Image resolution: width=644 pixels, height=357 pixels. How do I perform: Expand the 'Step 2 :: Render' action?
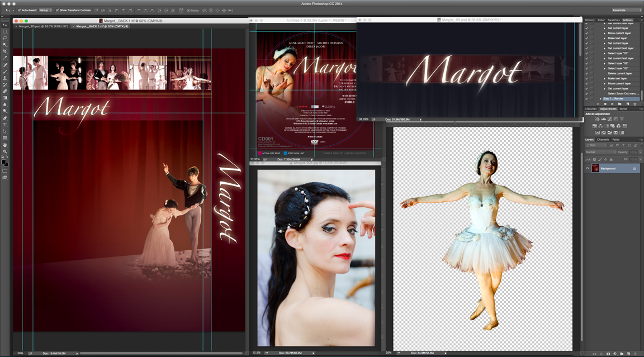[600, 98]
